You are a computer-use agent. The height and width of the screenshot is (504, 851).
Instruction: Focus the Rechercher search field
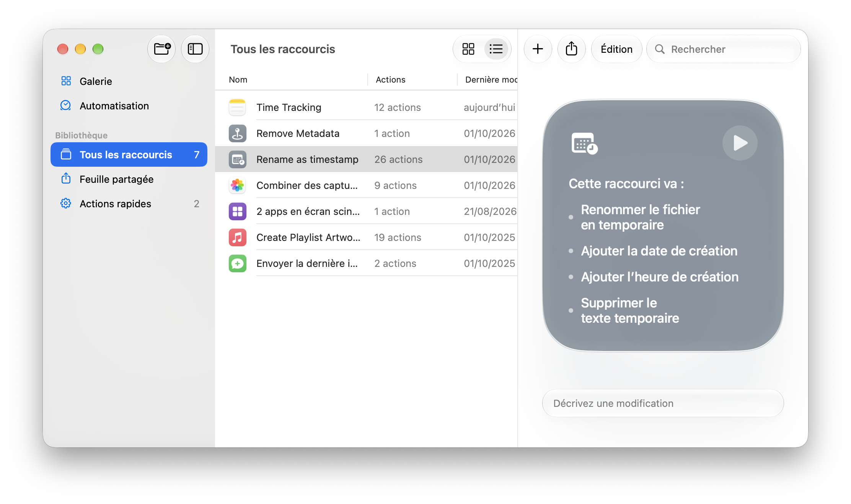723,49
